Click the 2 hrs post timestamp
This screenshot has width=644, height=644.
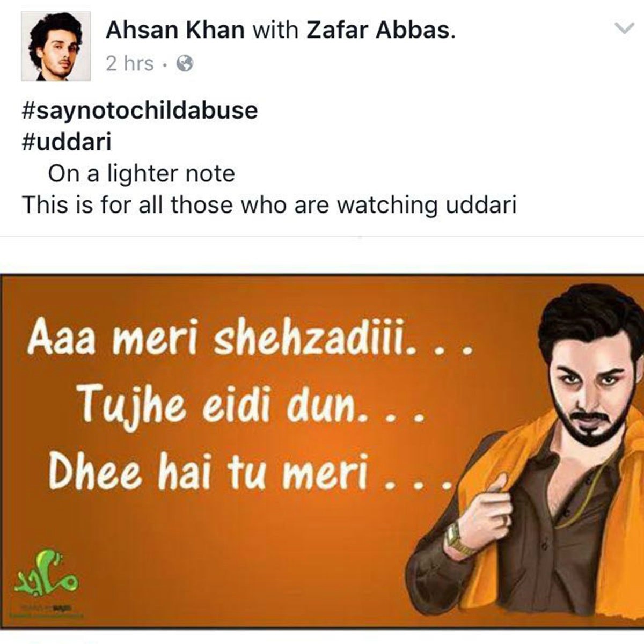(130, 63)
